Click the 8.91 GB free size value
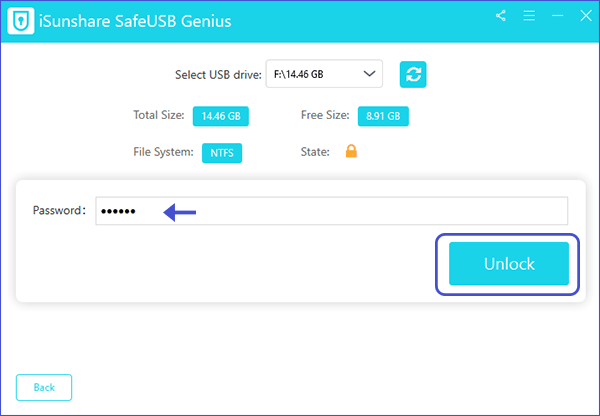This screenshot has height=416, width=600. 383,116
